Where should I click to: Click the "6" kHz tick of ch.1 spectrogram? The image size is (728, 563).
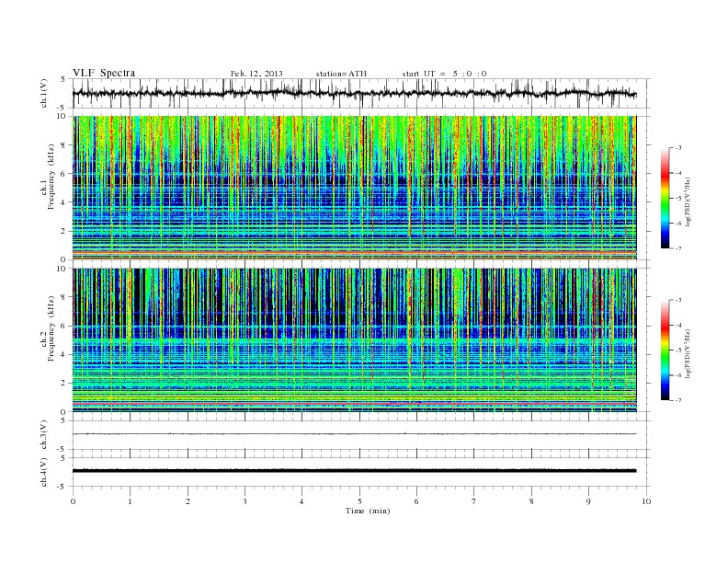coord(63,173)
